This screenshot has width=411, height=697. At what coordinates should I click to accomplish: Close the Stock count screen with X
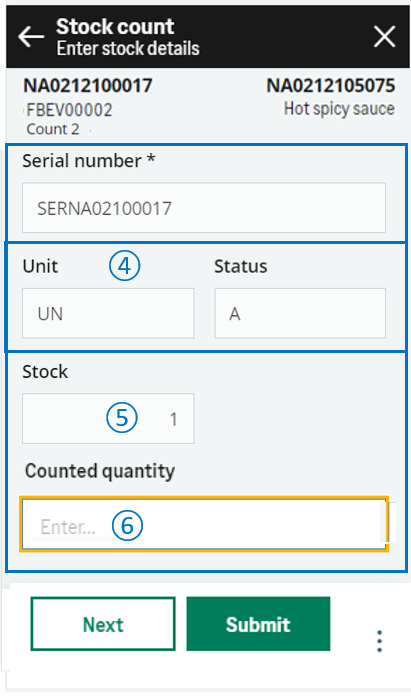tap(384, 36)
